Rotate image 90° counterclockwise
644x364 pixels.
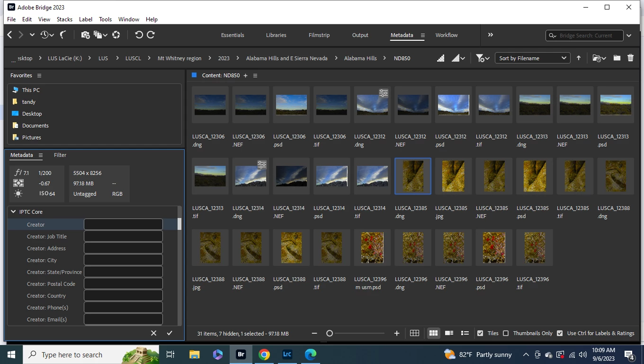pyautogui.click(x=139, y=35)
